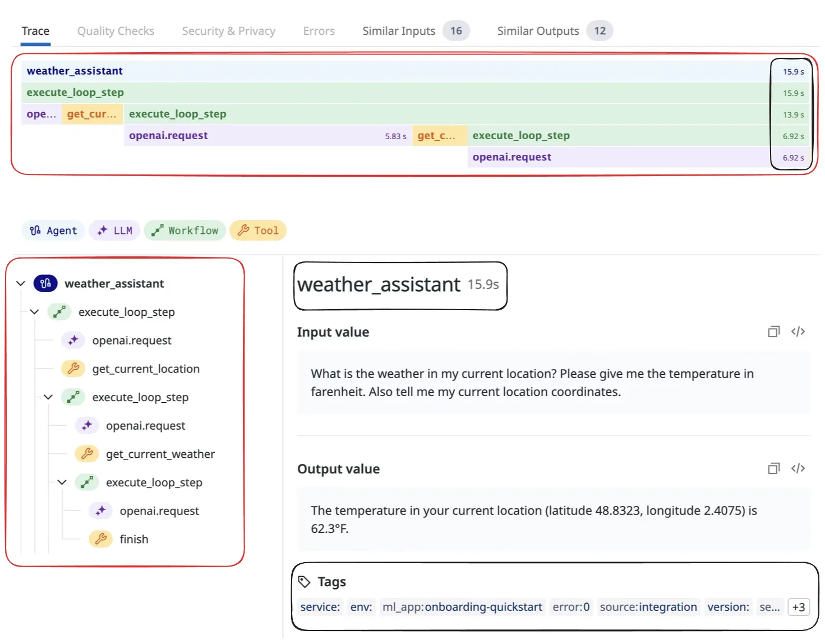This screenshot has width=825, height=644.
Task: Click the env: tag
Action: coord(361,607)
